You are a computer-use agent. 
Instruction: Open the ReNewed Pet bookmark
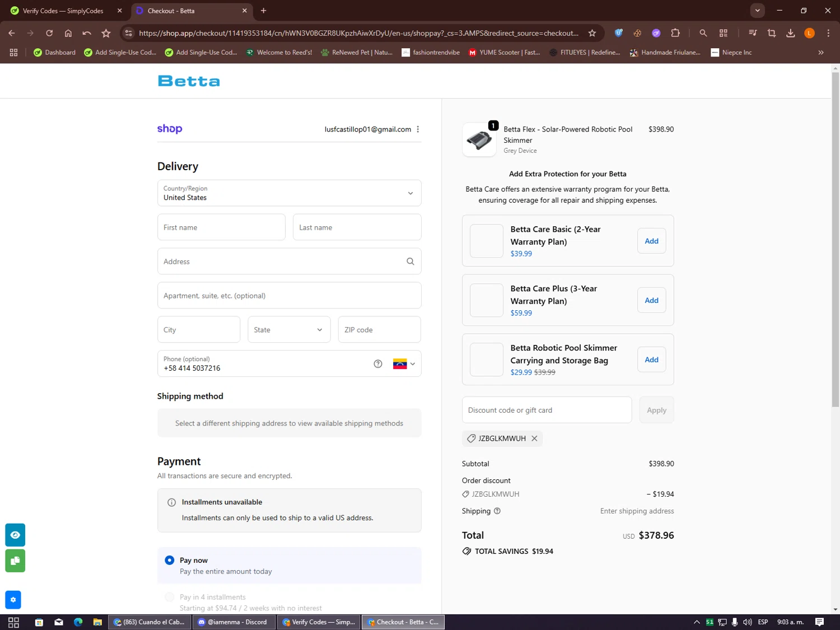pyautogui.click(x=357, y=52)
